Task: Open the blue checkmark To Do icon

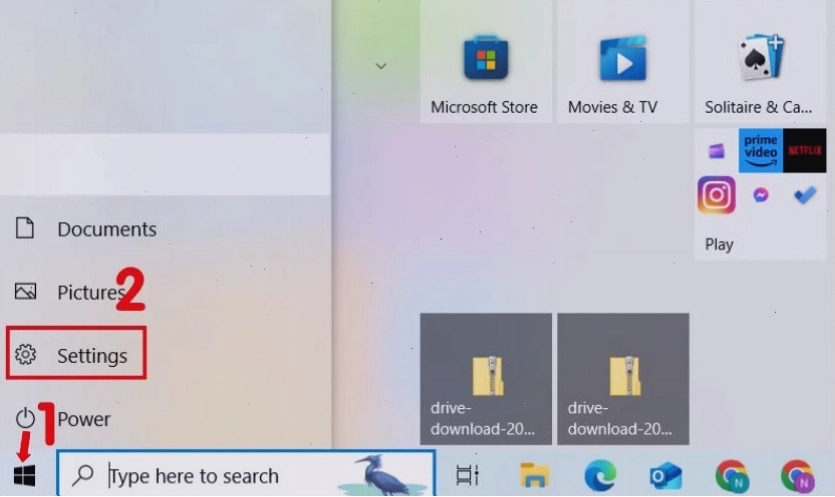Action: click(805, 195)
